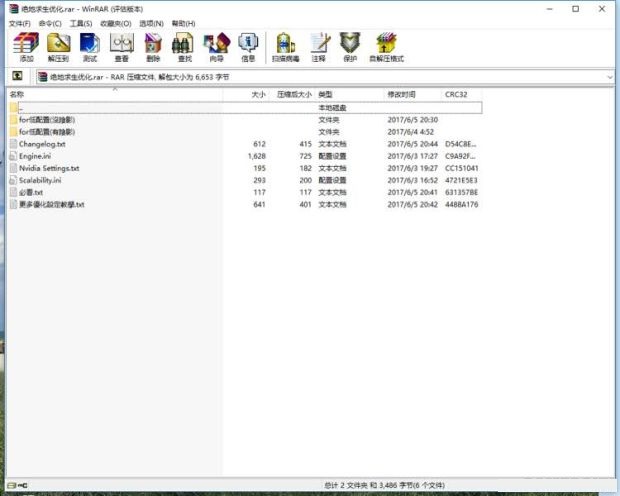Click the Protect (保护) shield icon

[x=350, y=47]
